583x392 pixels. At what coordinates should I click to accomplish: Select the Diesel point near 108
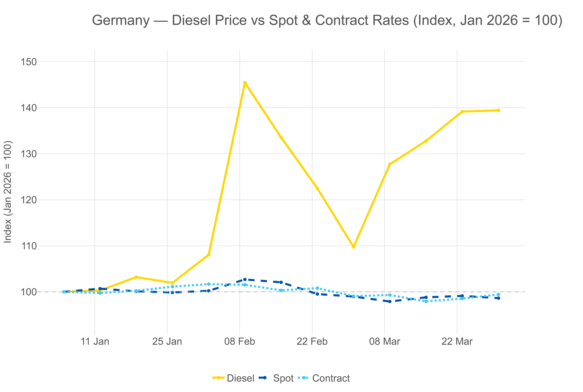[x=209, y=255]
